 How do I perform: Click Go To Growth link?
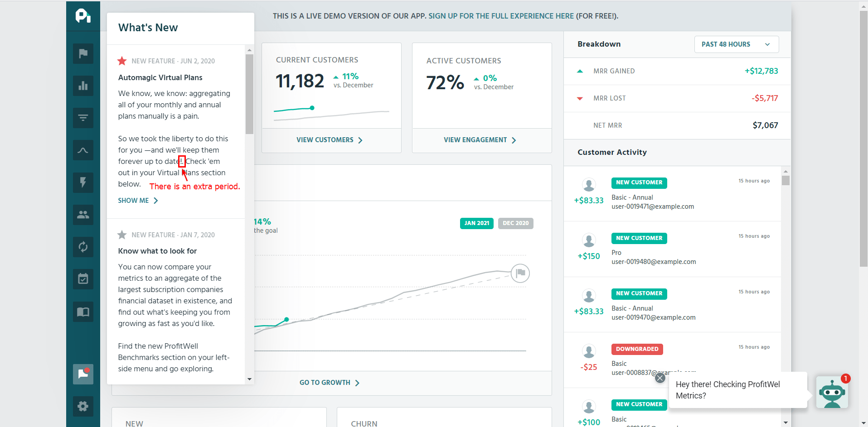[x=330, y=383]
